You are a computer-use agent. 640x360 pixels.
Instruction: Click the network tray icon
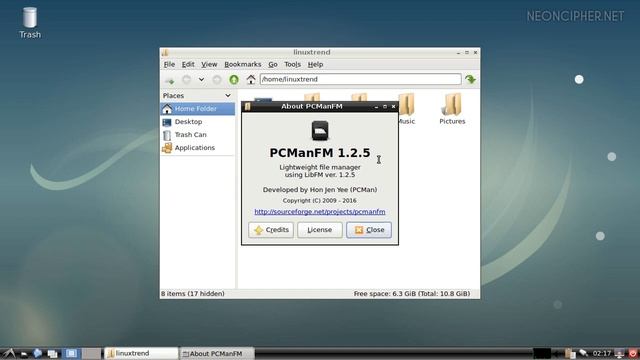tap(583, 353)
